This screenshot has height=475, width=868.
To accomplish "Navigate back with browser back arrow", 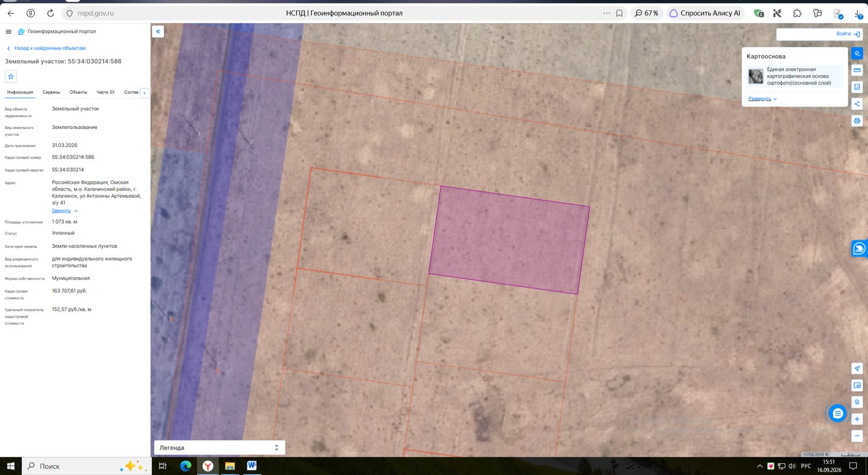I will 10,13.
